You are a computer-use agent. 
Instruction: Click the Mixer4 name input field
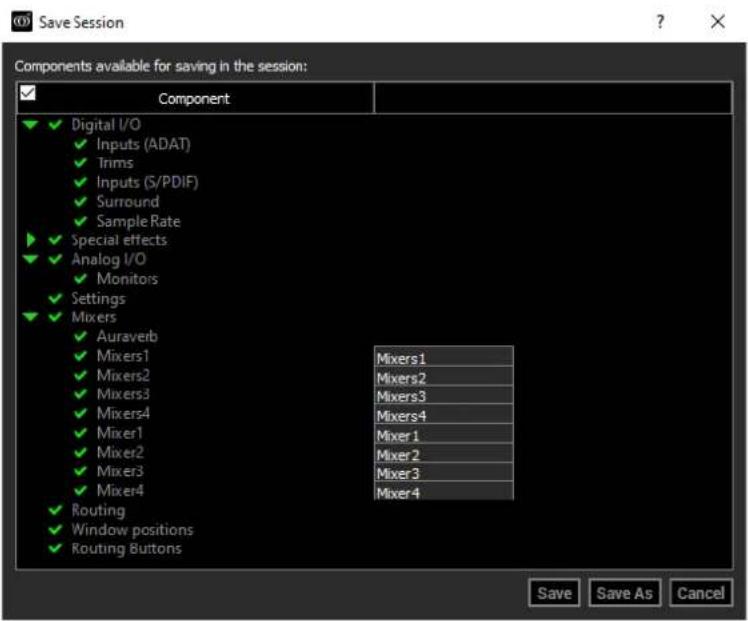(444, 491)
